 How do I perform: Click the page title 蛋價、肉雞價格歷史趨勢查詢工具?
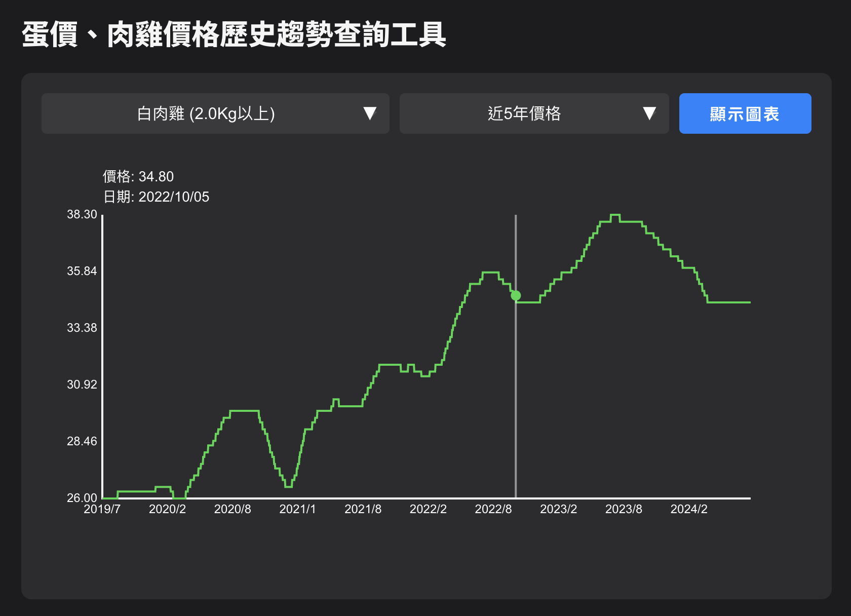coord(234,35)
